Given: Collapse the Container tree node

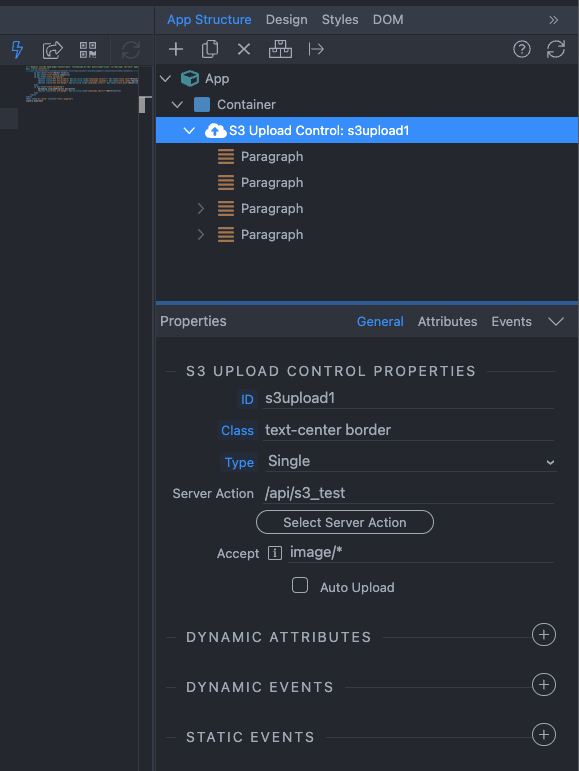Looking at the screenshot, I should [x=177, y=105].
